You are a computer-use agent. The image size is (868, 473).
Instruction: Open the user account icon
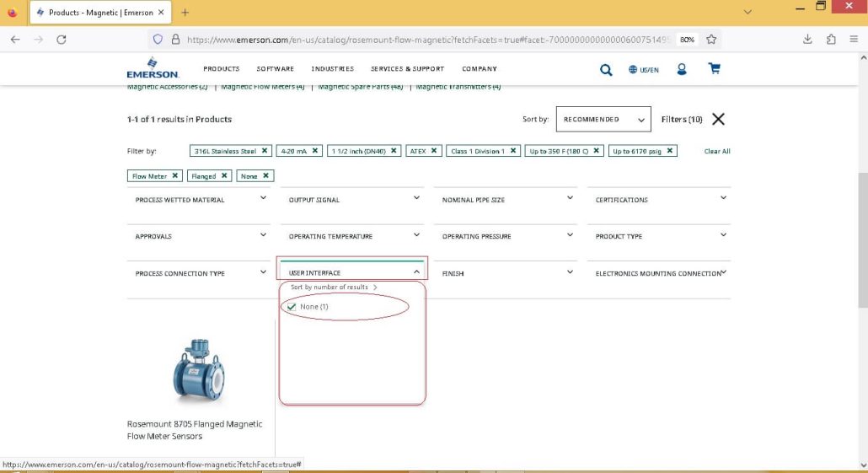[682, 69]
